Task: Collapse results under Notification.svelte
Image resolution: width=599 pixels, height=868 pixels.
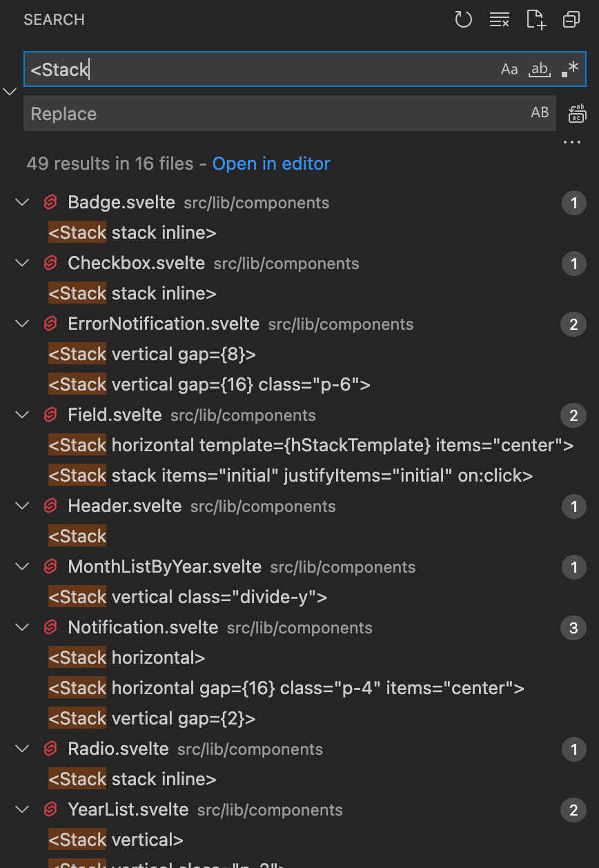Action: 21,627
